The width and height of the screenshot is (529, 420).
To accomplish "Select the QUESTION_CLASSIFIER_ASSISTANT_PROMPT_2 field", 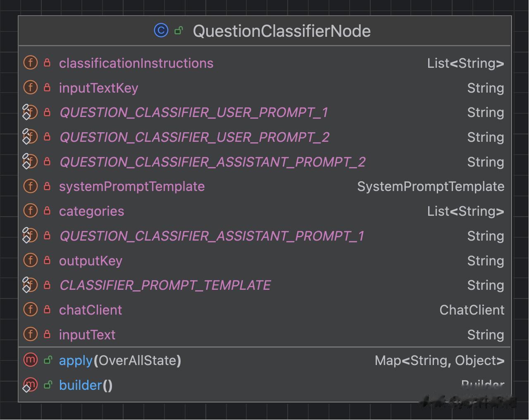I will [x=212, y=162].
